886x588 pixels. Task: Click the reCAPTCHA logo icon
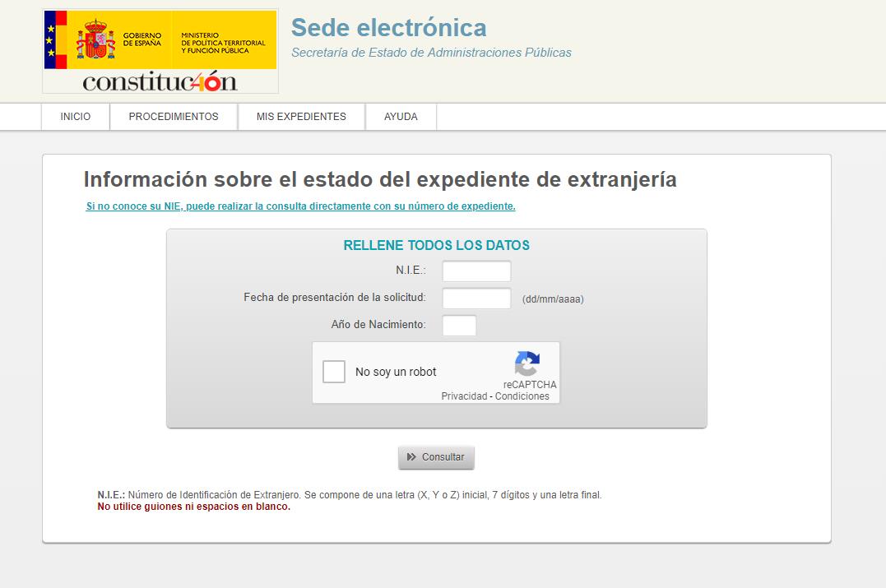pos(526,363)
